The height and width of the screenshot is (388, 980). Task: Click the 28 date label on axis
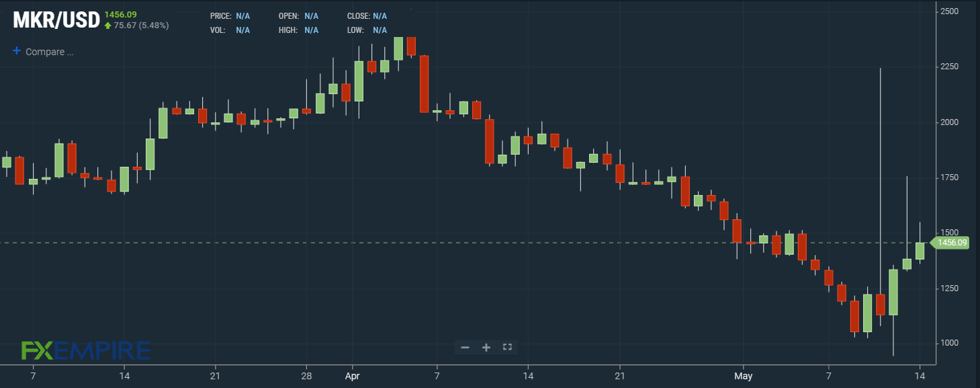tap(306, 375)
